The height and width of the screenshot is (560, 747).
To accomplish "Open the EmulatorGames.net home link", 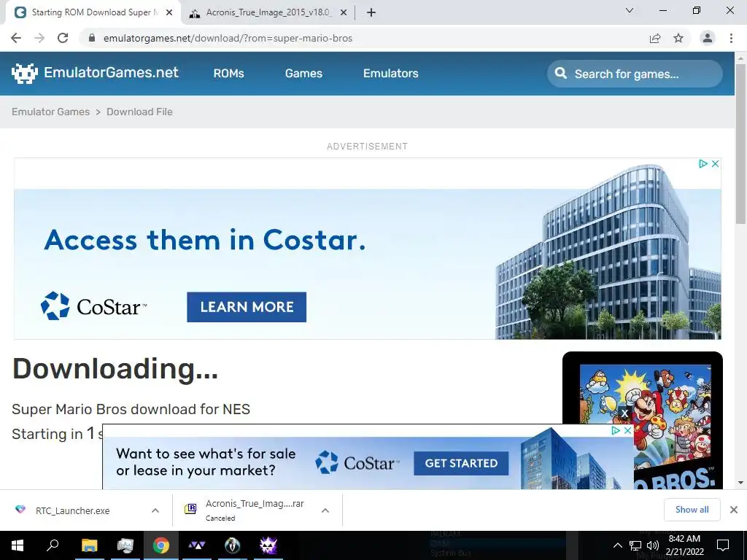I will [111, 72].
